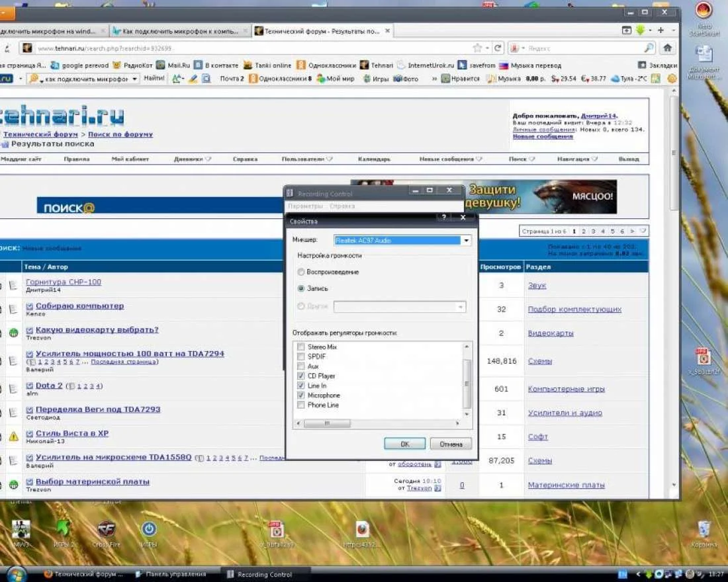The width and height of the screenshot is (728, 582).
Task: Open the Recycle Bin icon on desktop
Action: [x=704, y=532]
